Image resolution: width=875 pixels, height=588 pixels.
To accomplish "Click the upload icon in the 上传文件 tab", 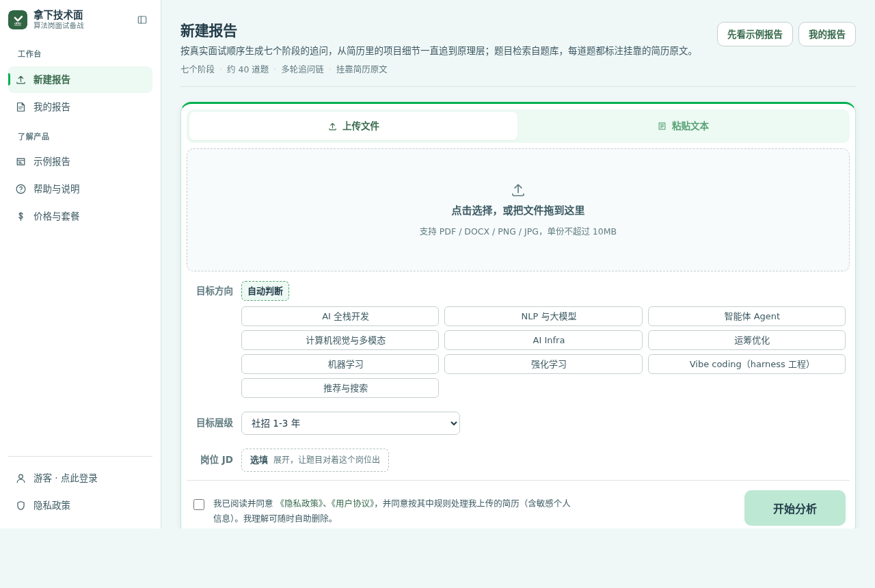I will pyautogui.click(x=332, y=126).
